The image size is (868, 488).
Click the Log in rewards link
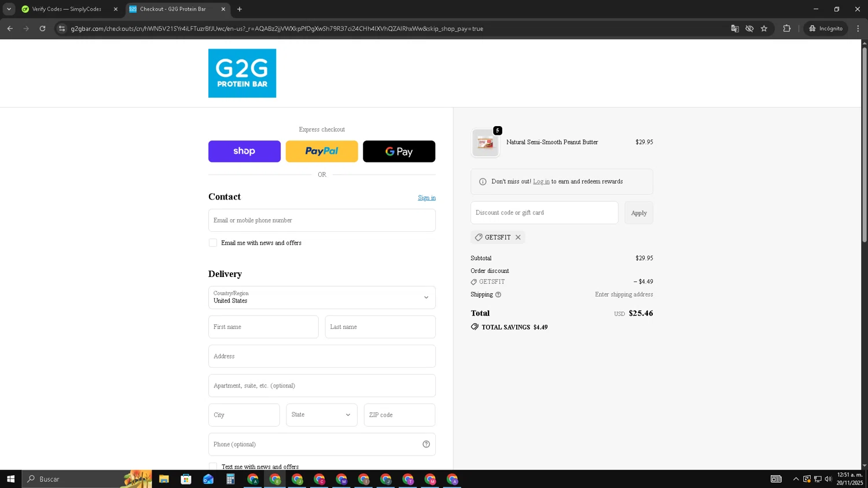[541, 182]
